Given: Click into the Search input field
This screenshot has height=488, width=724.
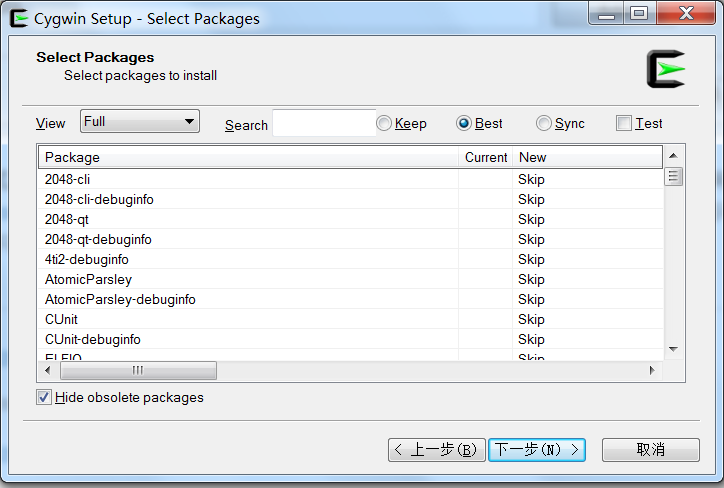Looking at the screenshot, I should point(324,123).
